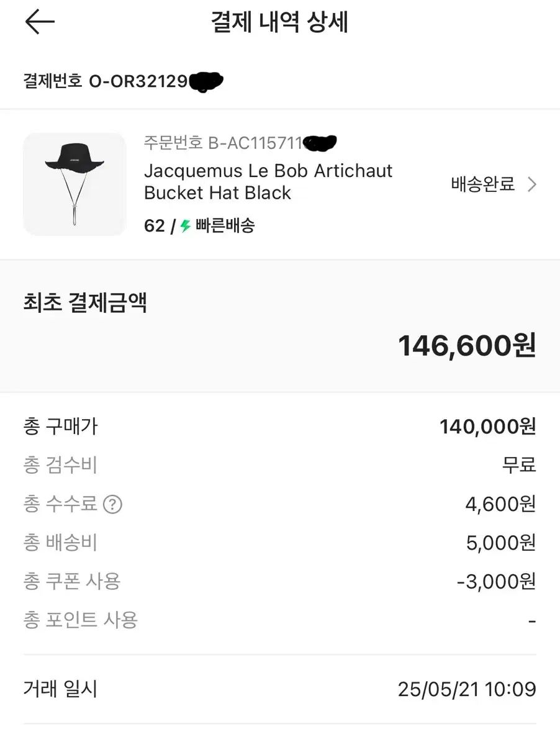Tap the 25/05/21 10:09 transaction date
The height and width of the screenshot is (745, 560).
(466, 689)
